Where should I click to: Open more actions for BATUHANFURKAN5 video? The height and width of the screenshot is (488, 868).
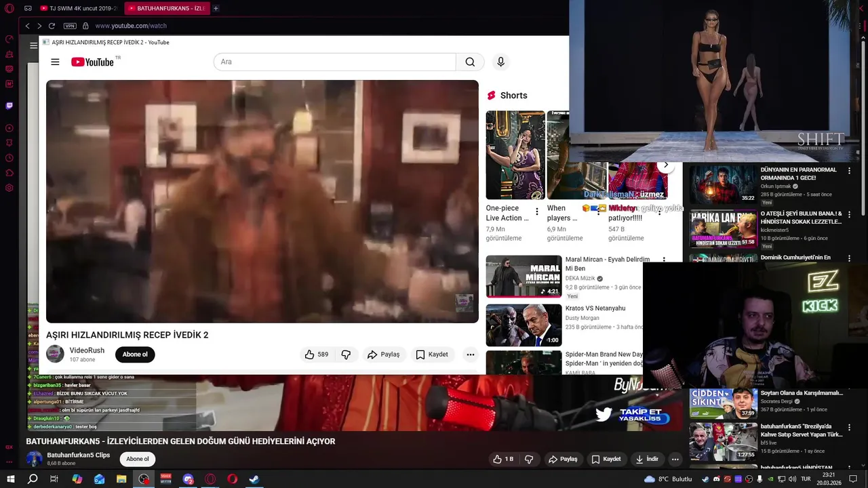click(675, 459)
